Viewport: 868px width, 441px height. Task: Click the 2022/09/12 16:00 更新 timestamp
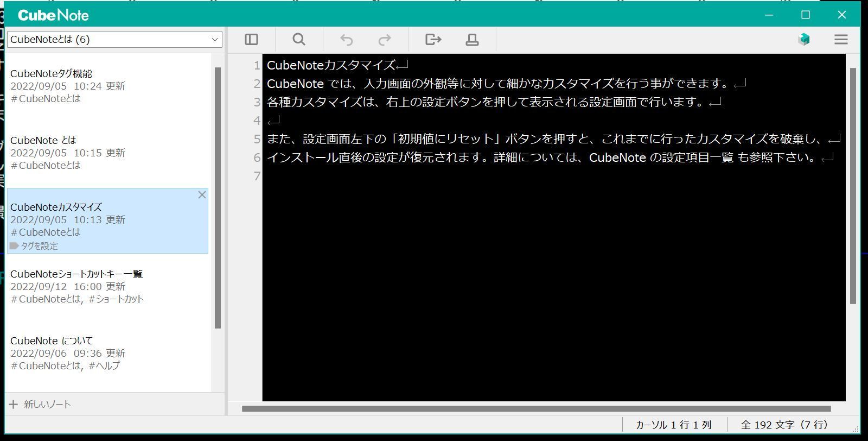pos(68,287)
